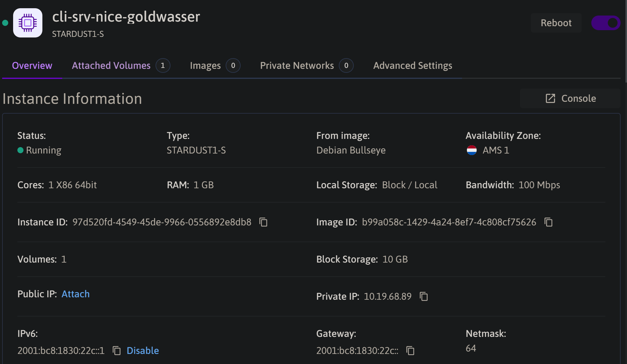Switch to Attached Volumes tab
This screenshot has width=627, height=364.
[111, 65]
